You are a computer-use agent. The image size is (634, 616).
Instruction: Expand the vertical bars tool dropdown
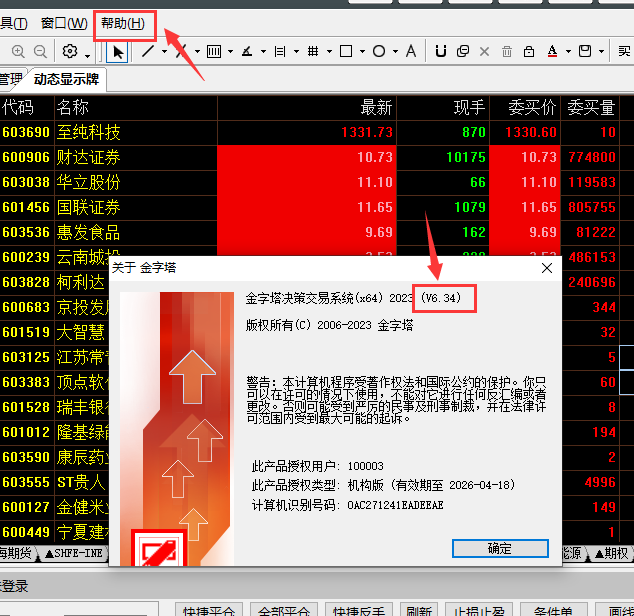tap(230, 52)
